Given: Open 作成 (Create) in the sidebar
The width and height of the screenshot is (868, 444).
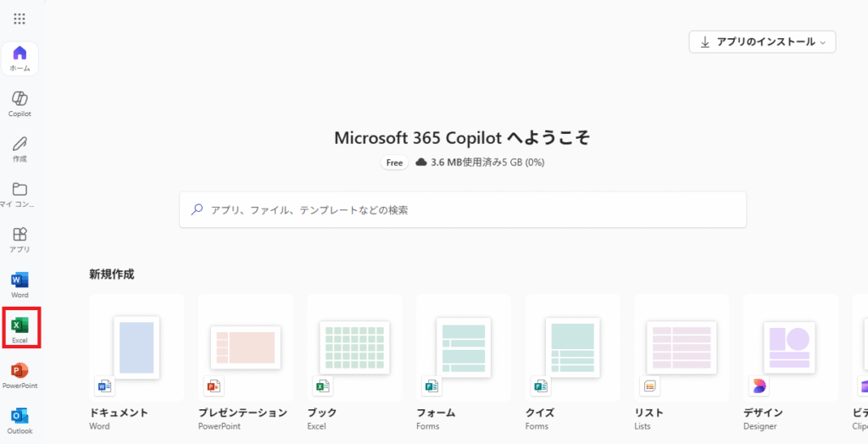Looking at the screenshot, I should click(20, 149).
